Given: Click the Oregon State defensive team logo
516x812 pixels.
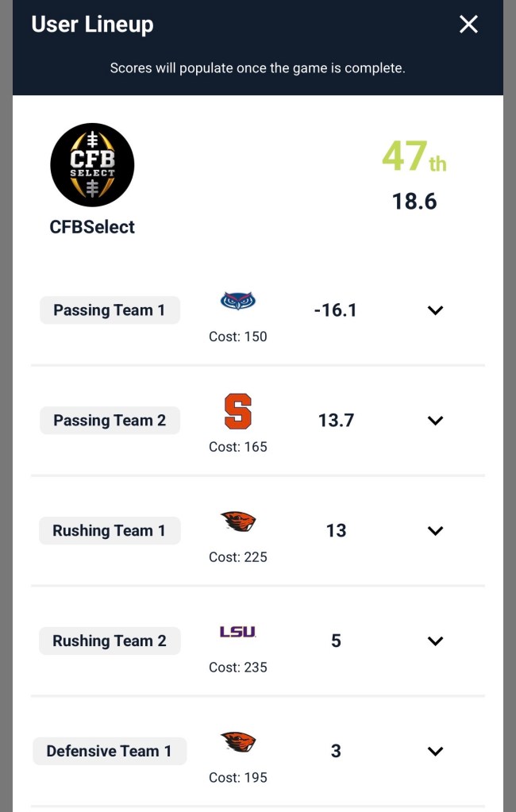Looking at the screenshot, I should (237, 741).
